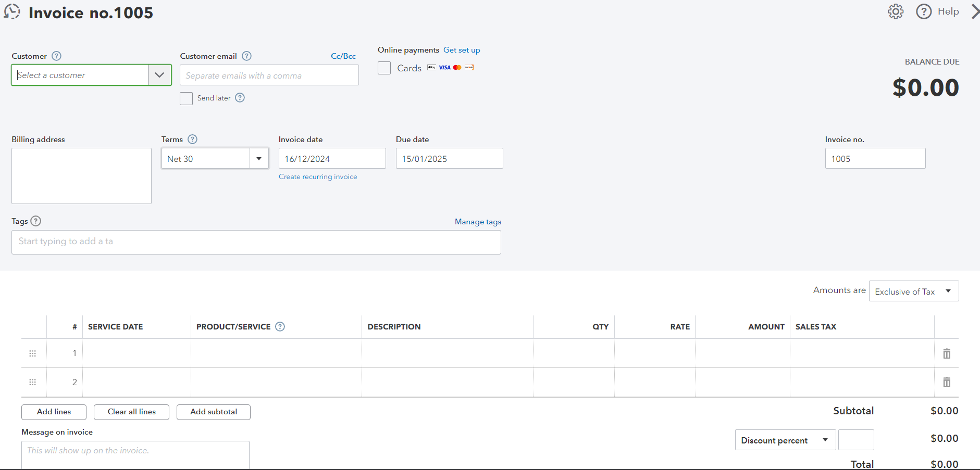Open the Manage tags link
The height and width of the screenshot is (470, 980).
point(478,222)
